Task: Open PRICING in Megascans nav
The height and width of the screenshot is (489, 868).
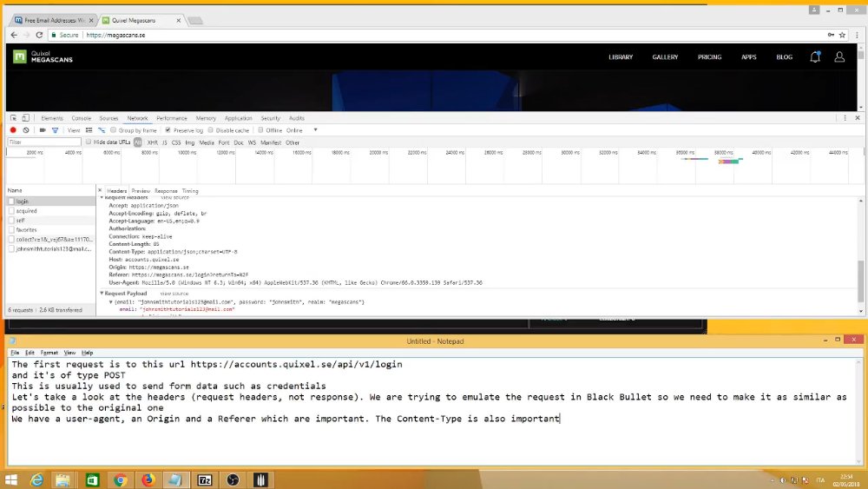Action: [x=710, y=57]
